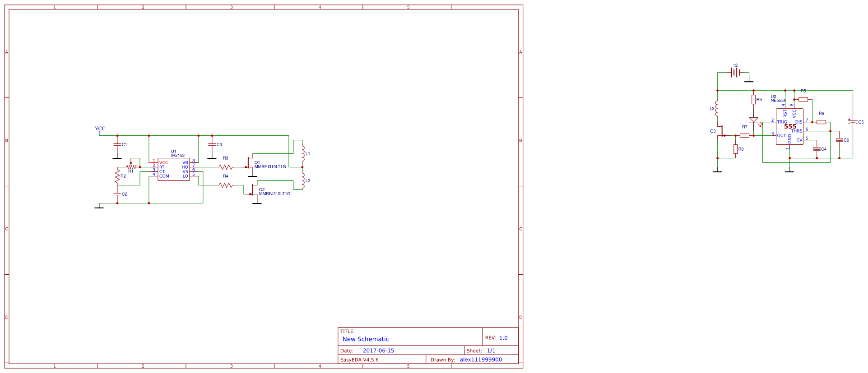Click author name 'alex111999900'

tap(481, 359)
